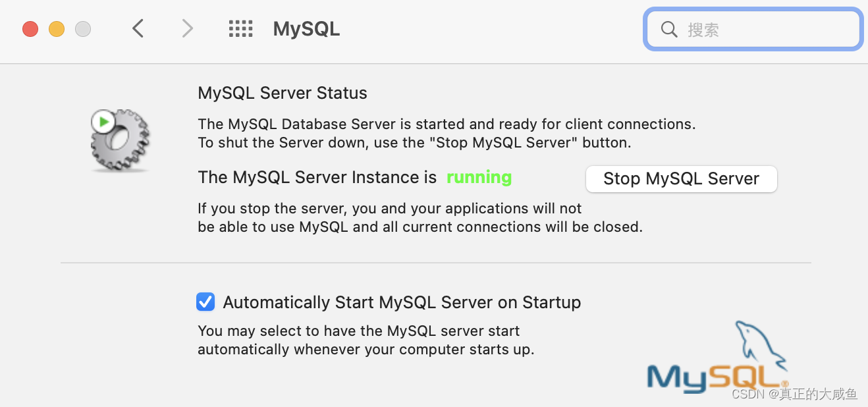The image size is (868, 407).
Task: Click the green running status text
Action: point(479,177)
